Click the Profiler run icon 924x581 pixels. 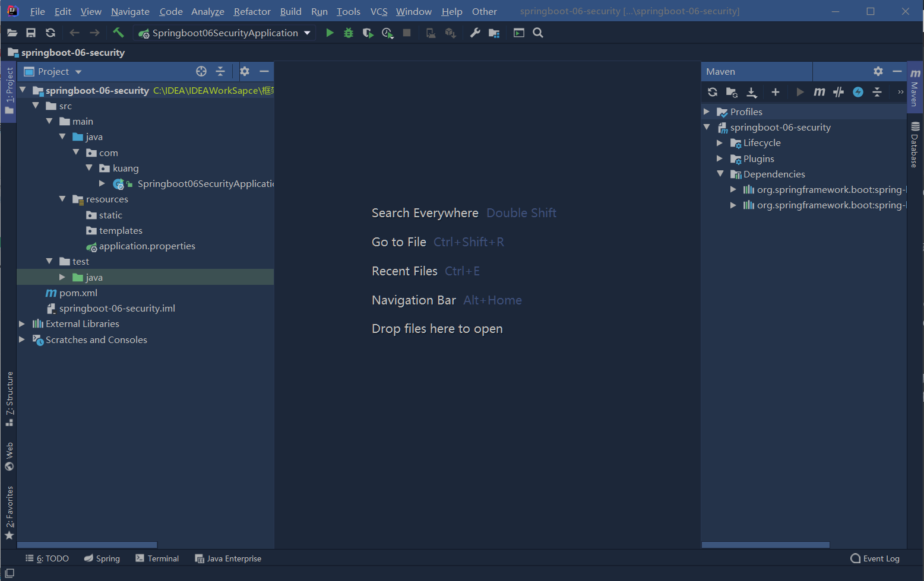tap(388, 33)
